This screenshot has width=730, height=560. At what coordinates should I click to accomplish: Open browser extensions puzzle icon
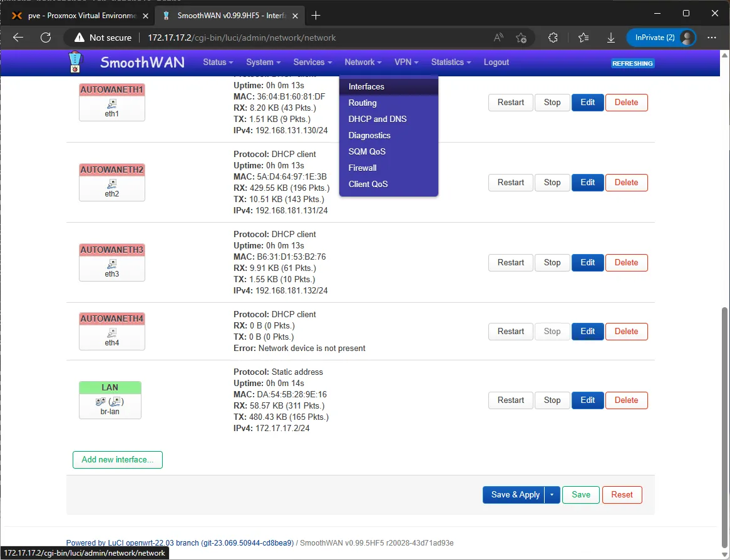pos(553,38)
